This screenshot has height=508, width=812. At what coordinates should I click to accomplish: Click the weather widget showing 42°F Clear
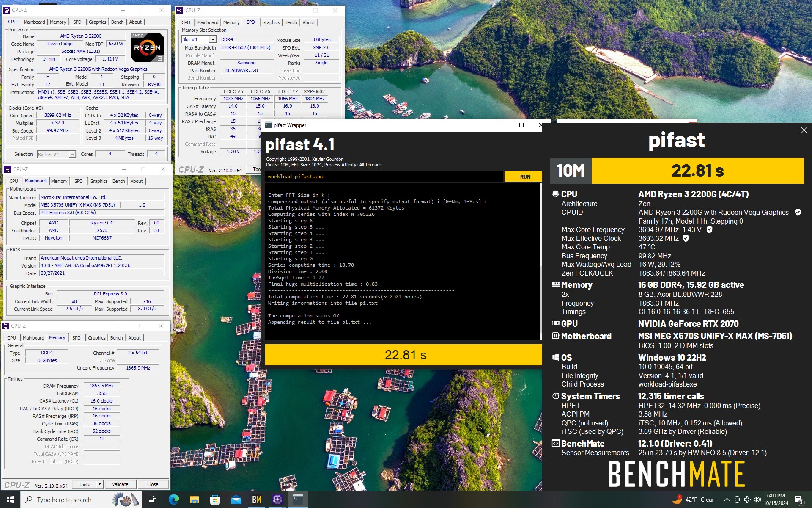tap(694, 500)
